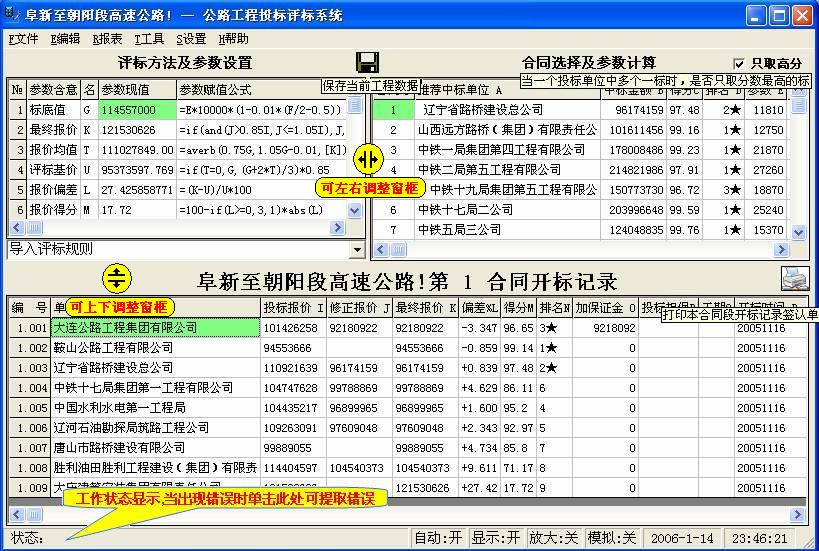Open the R报表 menu
819x551 pixels.
tap(107, 39)
